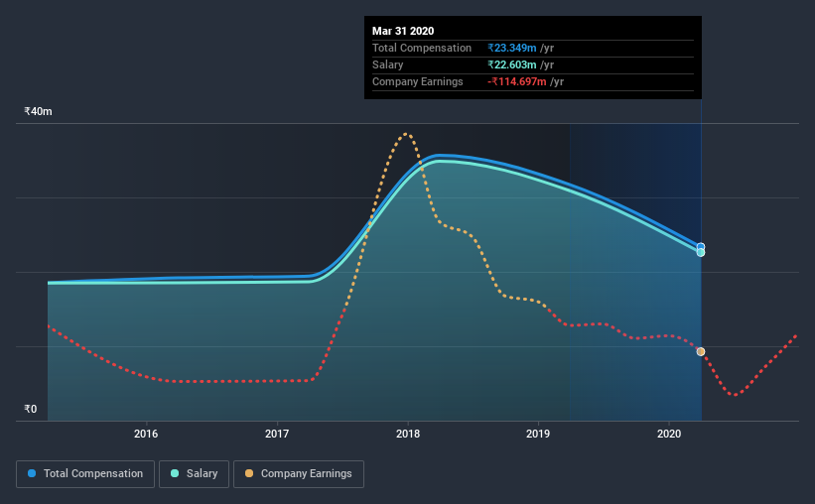The image size is (815, 504).
Task: Click the 2016 x-axis label
Action: (x=146, y=434)
